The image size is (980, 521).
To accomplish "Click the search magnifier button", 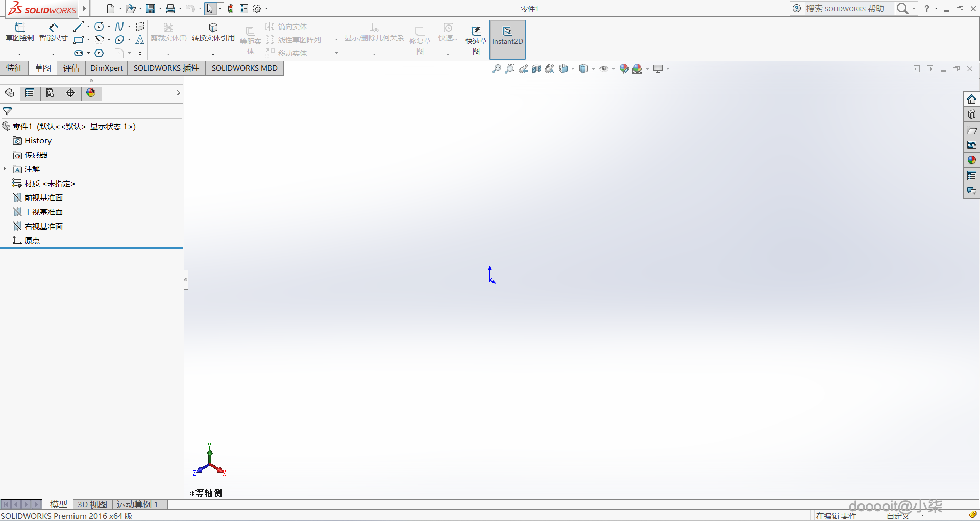I will click(902, 9).
